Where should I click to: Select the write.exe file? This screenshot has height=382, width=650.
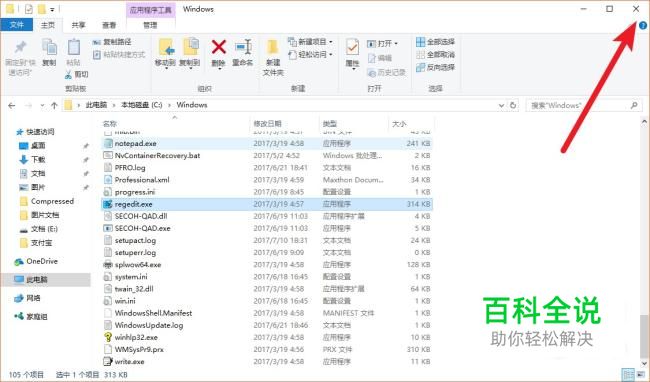pos(267,362)
